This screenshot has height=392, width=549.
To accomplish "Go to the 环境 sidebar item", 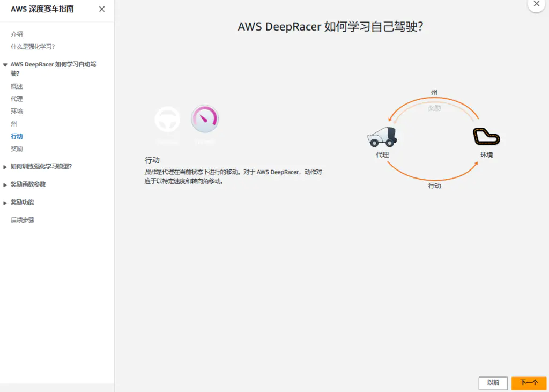I will coord(17,111).
